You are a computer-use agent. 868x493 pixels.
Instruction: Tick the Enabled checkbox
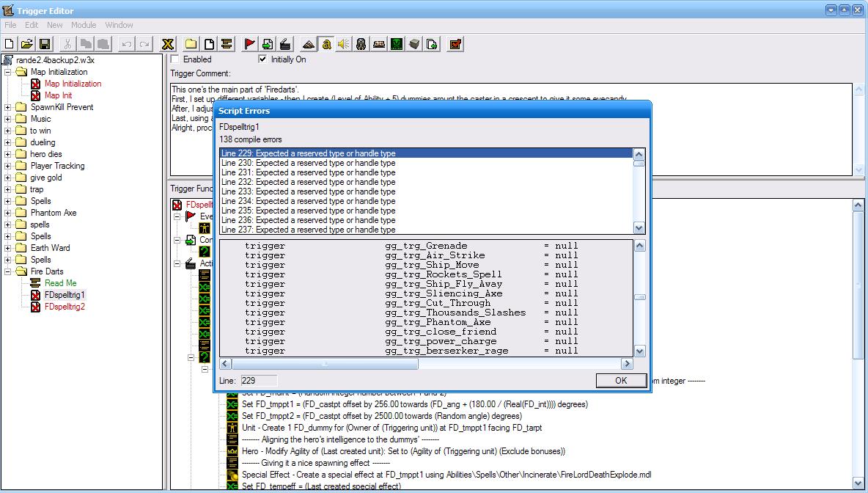pos(175,59)
